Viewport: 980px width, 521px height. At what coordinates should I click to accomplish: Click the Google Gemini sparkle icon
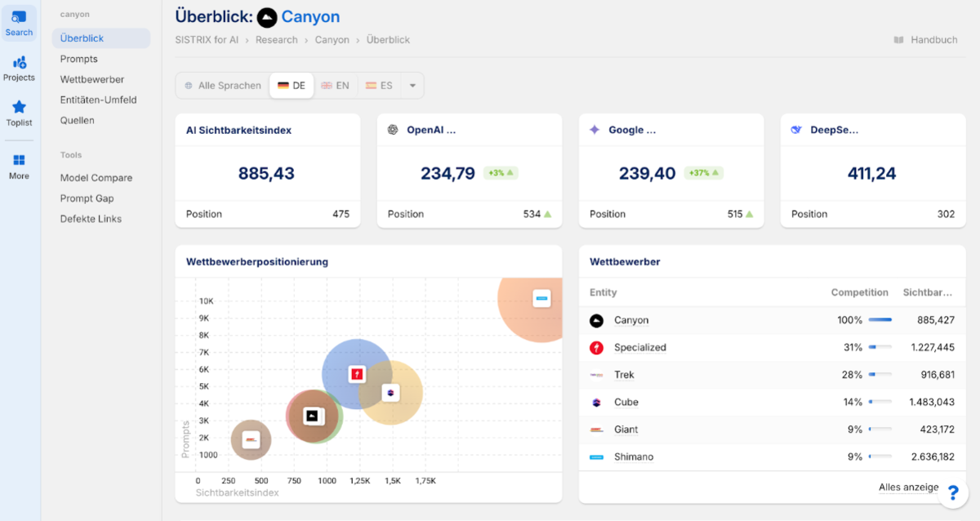[595, 130]
